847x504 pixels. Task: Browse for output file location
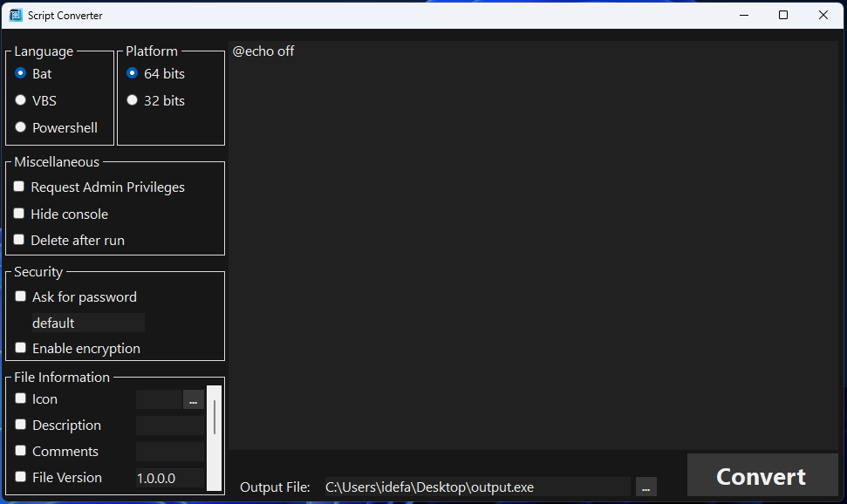645,487
